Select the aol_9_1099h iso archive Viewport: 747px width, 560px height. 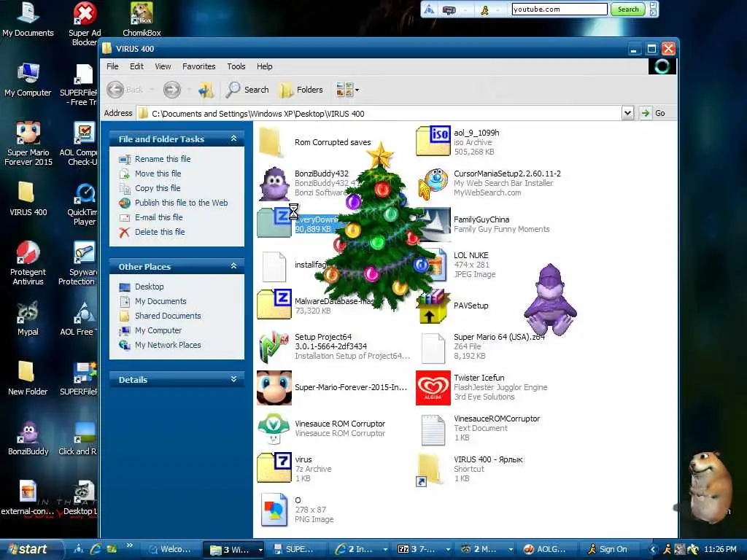457,142
